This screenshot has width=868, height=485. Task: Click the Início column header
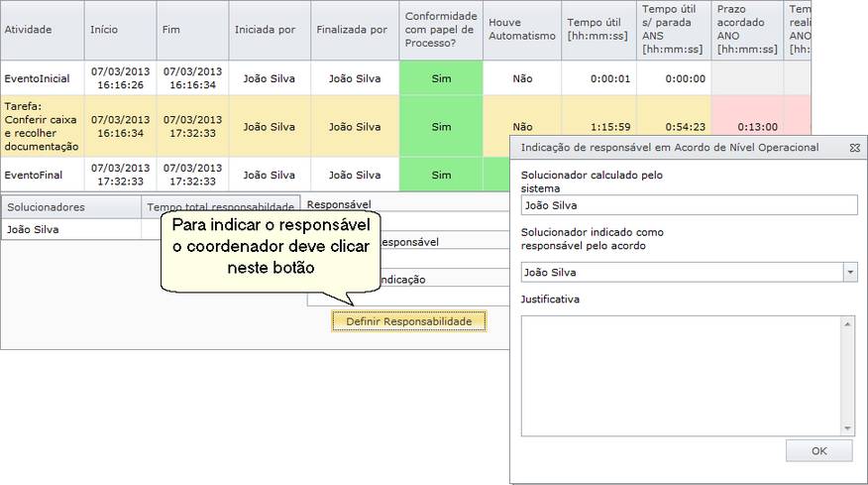click(121, 30)
